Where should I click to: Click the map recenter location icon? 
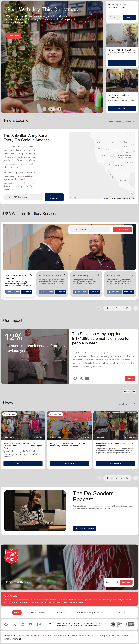(132, 194)
